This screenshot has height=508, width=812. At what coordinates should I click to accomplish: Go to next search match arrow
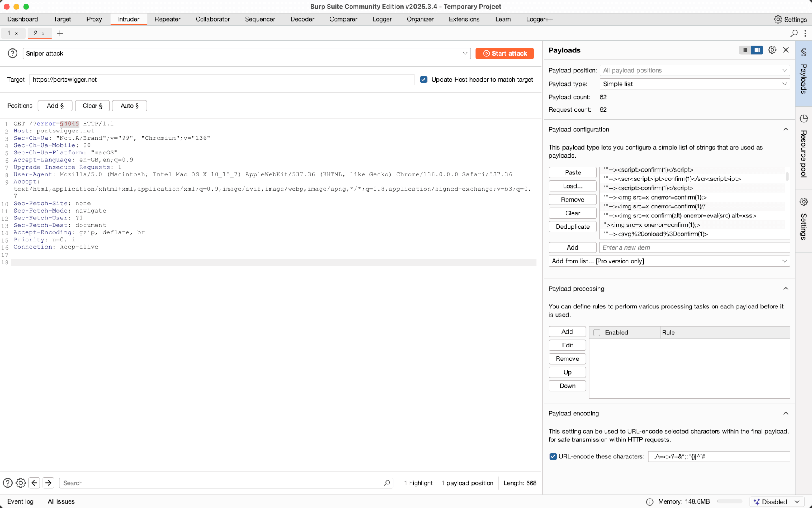point(48,483)
